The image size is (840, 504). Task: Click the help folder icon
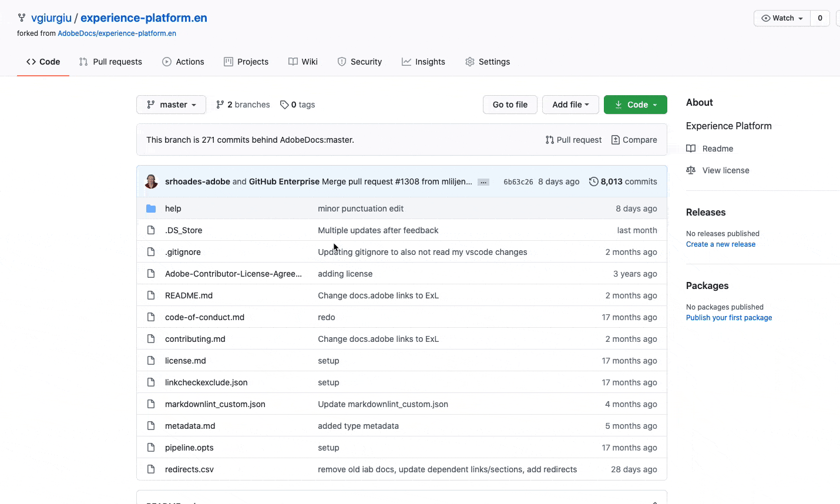click(151, 209)
